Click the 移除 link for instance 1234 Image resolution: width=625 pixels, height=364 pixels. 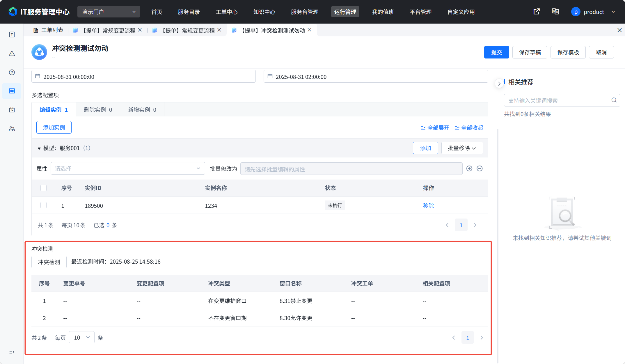[x=428, y=206]
